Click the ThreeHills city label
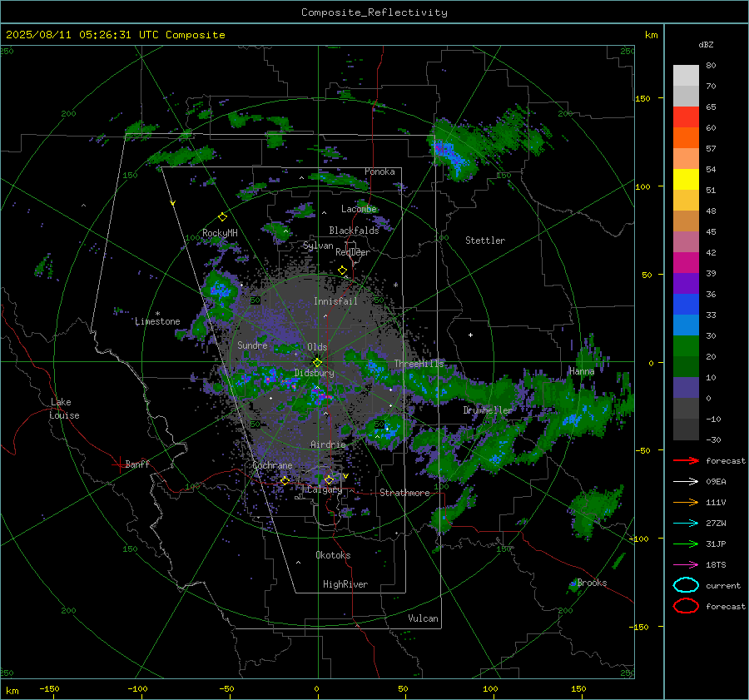Screen dimensions: 749x700 (419, 364)
